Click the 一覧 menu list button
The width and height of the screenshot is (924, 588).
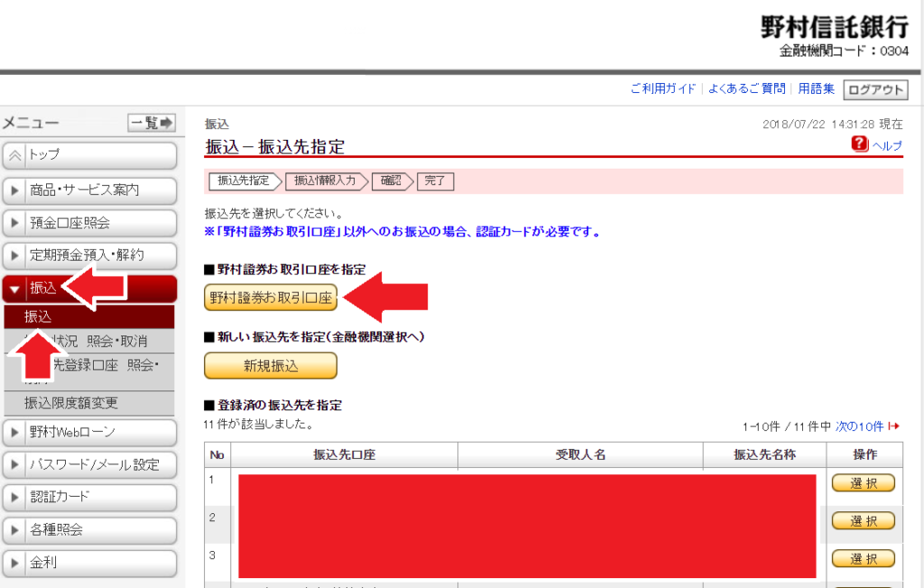(x=152, y=123)
